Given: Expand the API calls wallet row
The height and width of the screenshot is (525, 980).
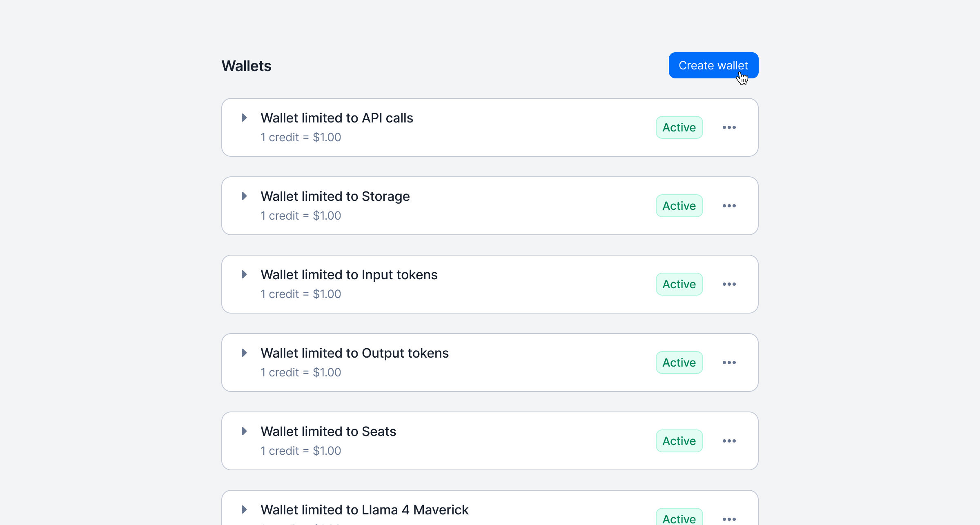Looking at the screenshot, I should point(244,118).
